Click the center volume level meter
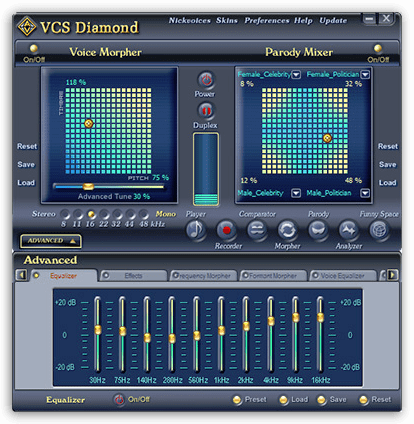Screen dimensions: 414x424 click(206, 169)
